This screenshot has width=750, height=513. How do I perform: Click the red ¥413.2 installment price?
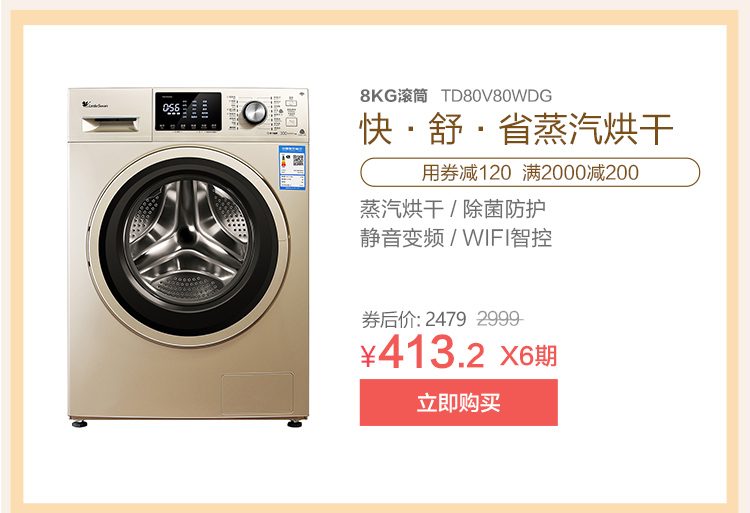(423, 353)
